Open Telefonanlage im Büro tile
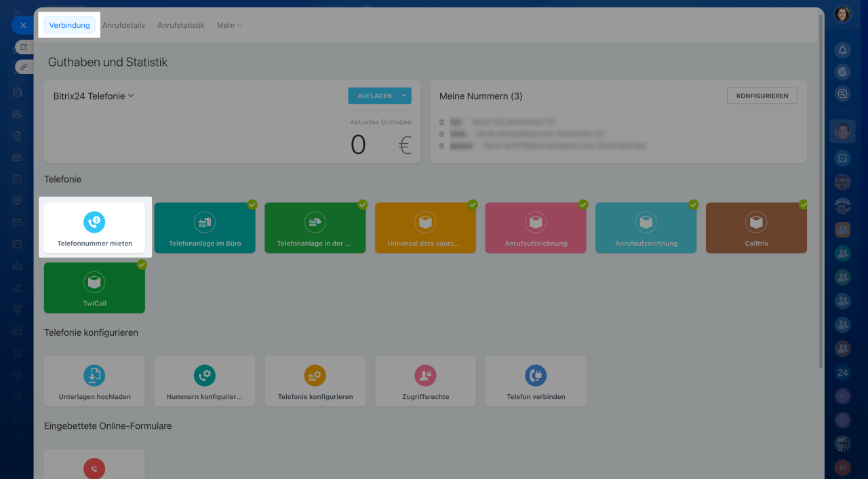 [205, 228]
